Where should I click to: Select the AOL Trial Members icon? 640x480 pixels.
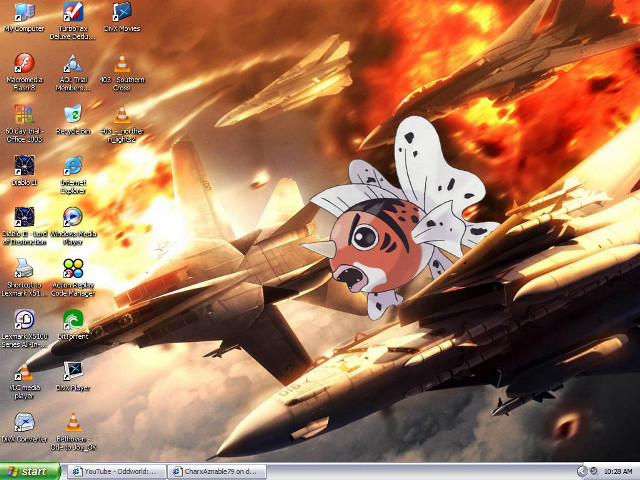pyautogui.click(x=73, y=72)
